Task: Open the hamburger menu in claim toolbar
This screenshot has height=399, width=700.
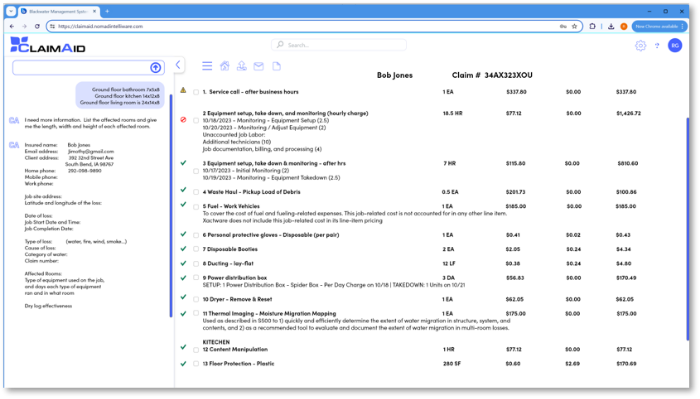Action: (x=207, y=66)
